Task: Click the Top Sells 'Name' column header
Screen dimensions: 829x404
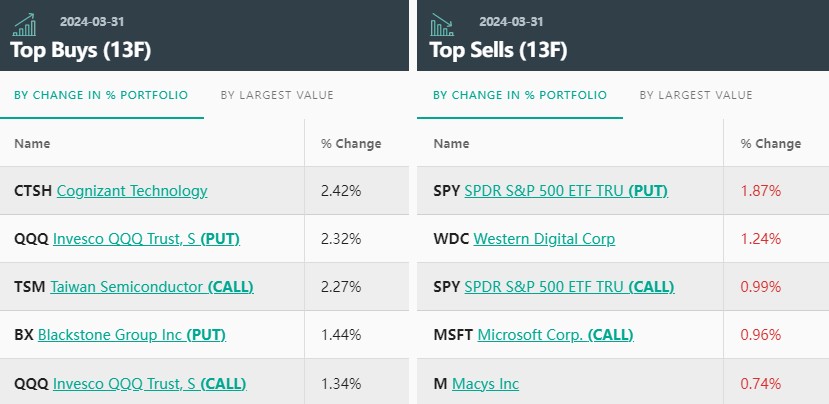Action: [x=451, y=143]
